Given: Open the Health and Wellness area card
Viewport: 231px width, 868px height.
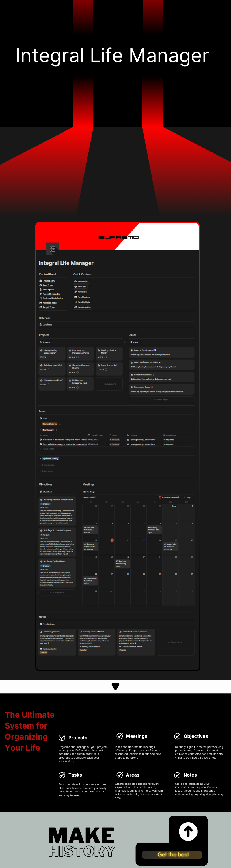Looking at the screenshot, I should point(162,377).
